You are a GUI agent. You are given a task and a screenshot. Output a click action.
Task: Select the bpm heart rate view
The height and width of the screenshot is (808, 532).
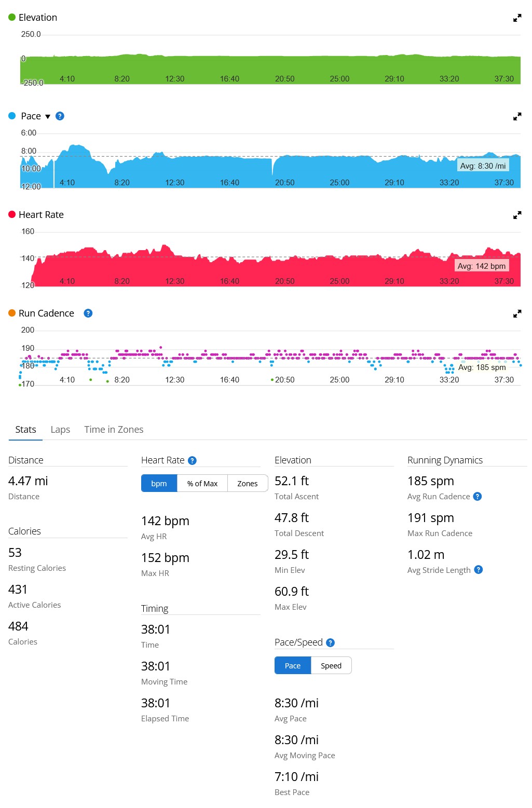159,484
